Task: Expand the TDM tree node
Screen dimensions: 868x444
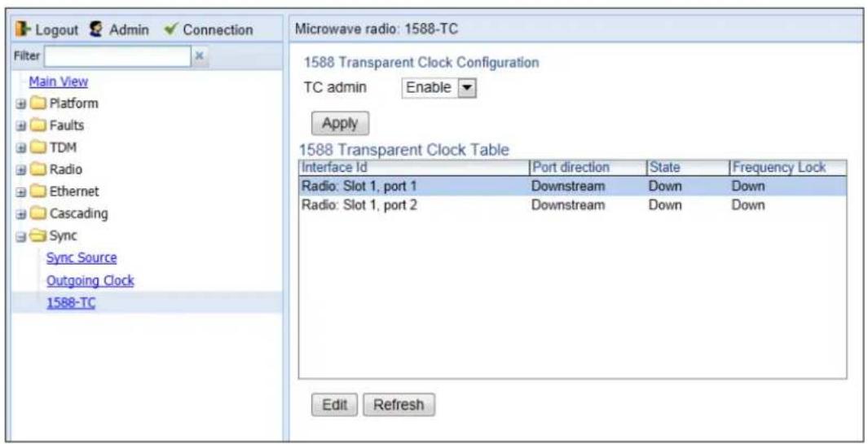Action: point(21,148)
